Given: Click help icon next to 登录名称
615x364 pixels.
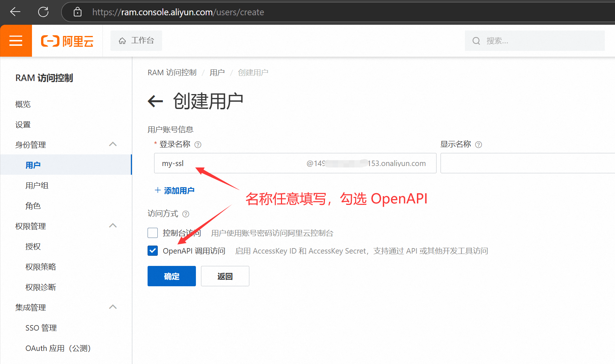Looking at the screenshot, I should coord(198,145).
